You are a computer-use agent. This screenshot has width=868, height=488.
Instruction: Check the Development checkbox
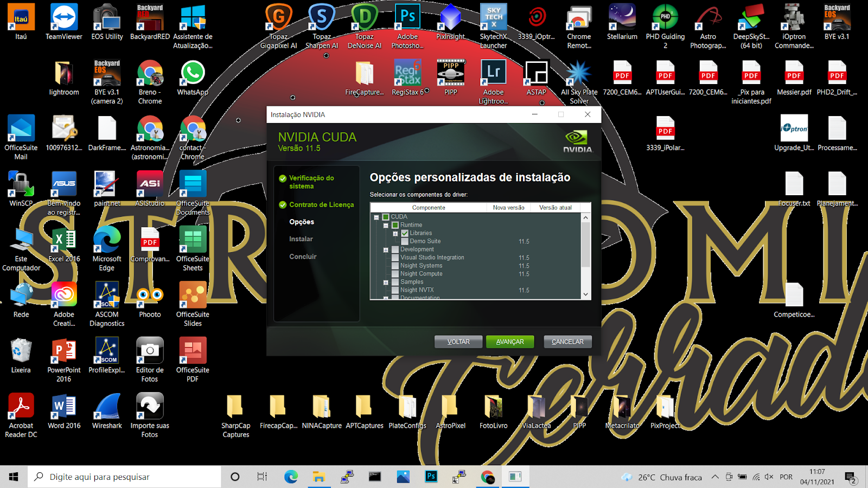point(395,249)
